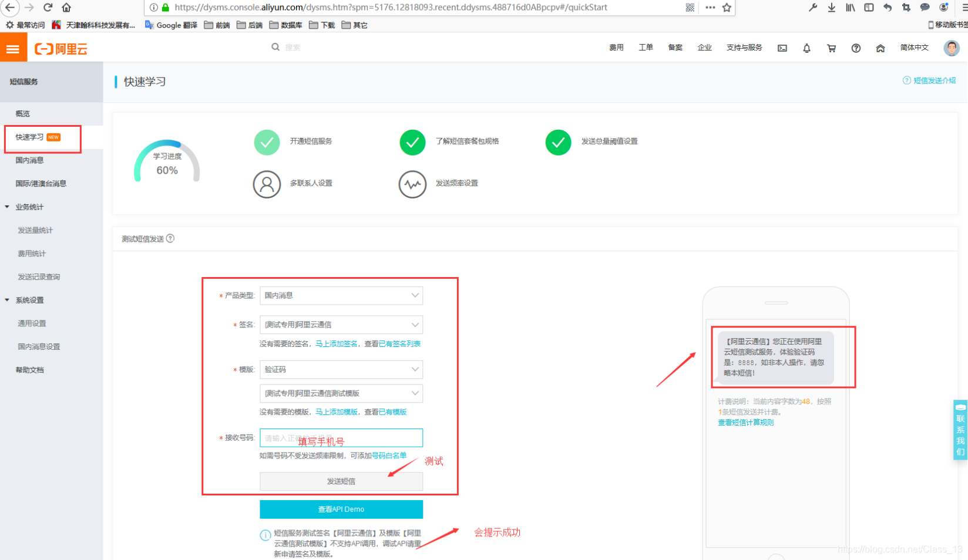The image size is (968, 560).
Task: Click the browser forward arrow
Action: click(x=29, y=7)
